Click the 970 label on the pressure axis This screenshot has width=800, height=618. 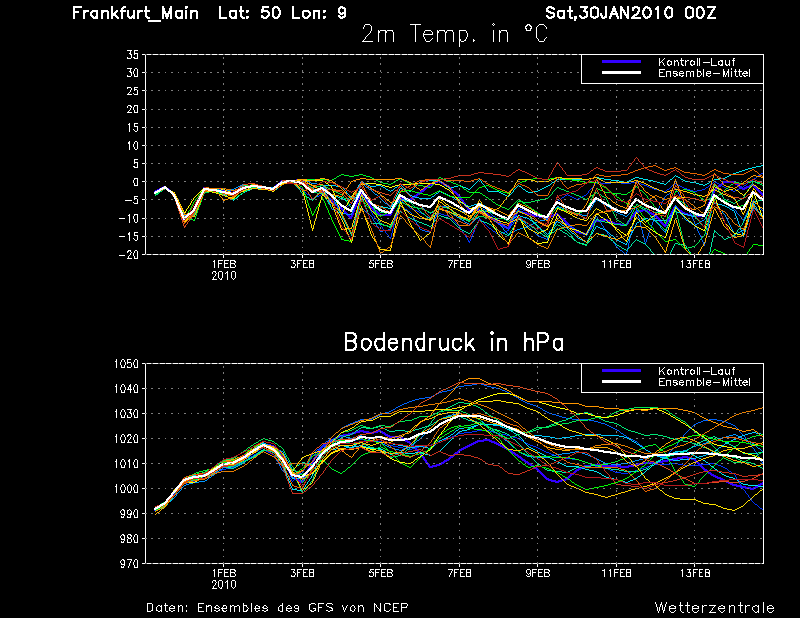[x=128, y=564]
